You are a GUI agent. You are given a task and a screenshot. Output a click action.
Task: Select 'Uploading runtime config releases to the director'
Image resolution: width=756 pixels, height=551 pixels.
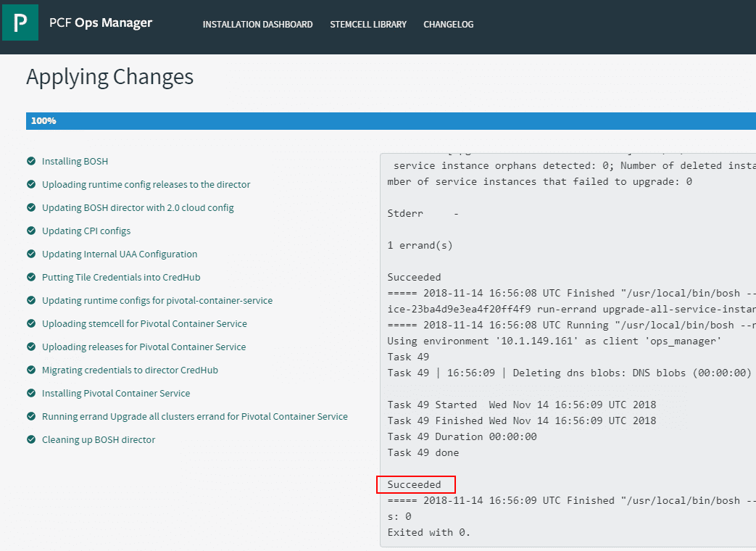coord(146,185)
